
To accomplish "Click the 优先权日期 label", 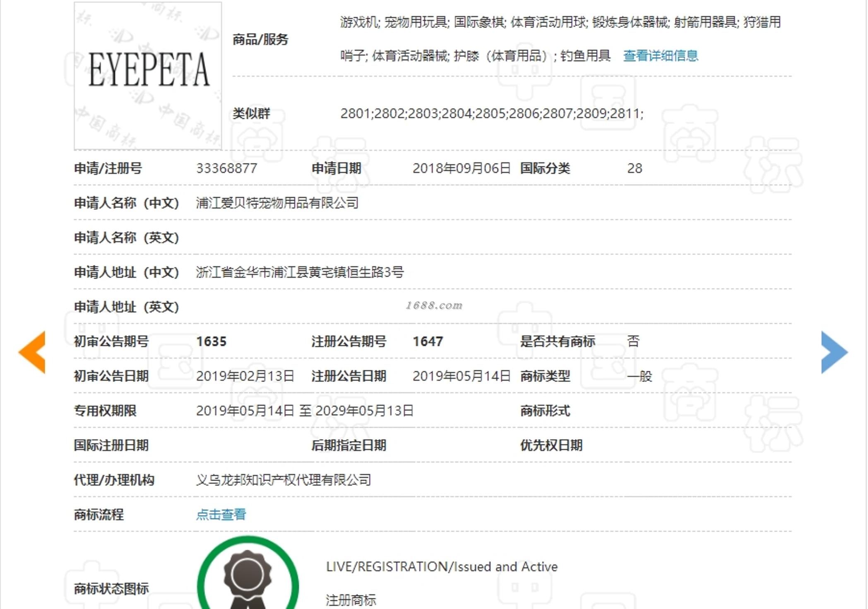I will click(551, 446).
